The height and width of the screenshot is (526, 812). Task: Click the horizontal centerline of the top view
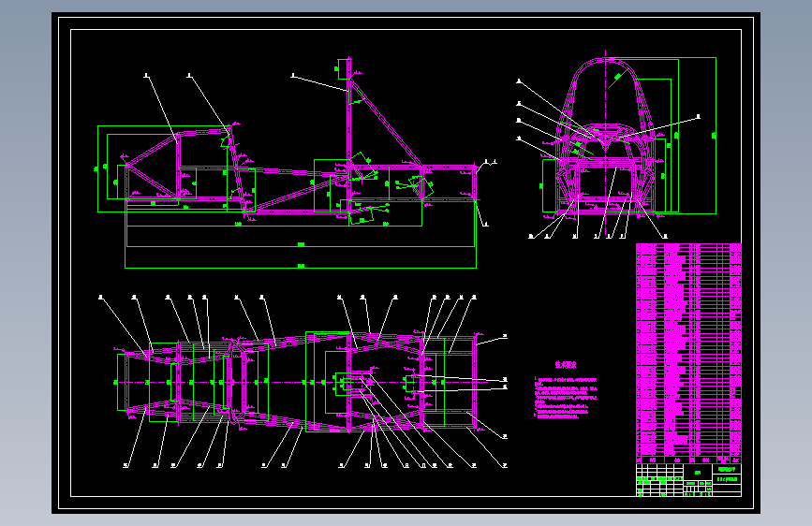305,383
